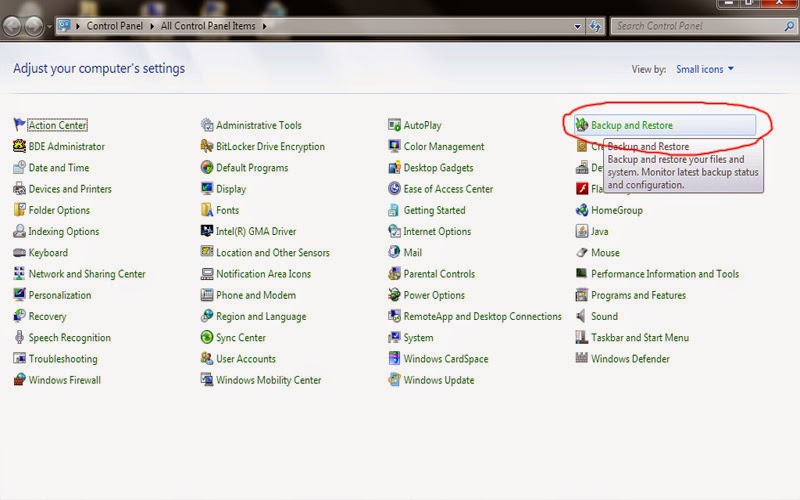Image resolution: width=800 pixels, height=500 pixels.
Task: Open the recent pages arrow beside Forward
Action: 49,27
